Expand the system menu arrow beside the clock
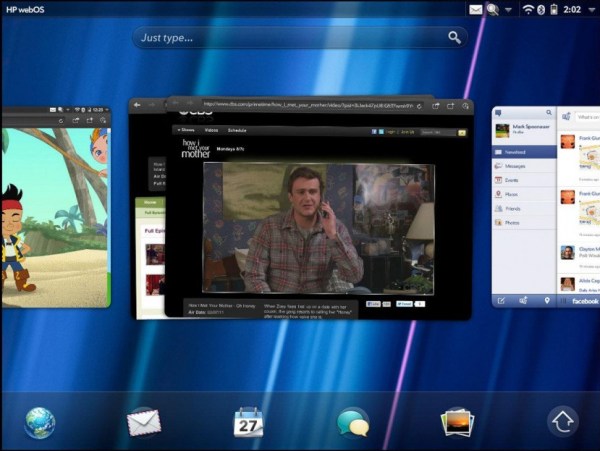Image resolution: width=600 pixels, height=451 pixels. click(591, 10)
